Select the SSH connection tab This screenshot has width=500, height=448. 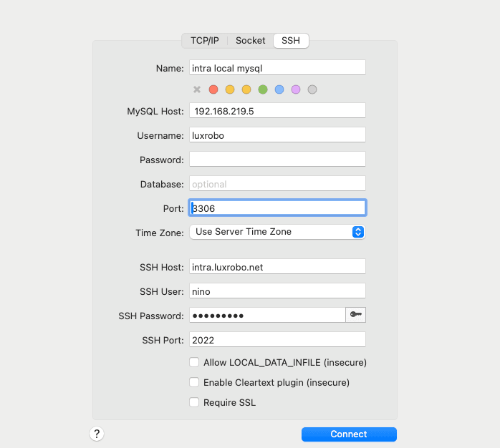[x=291, y=41]
